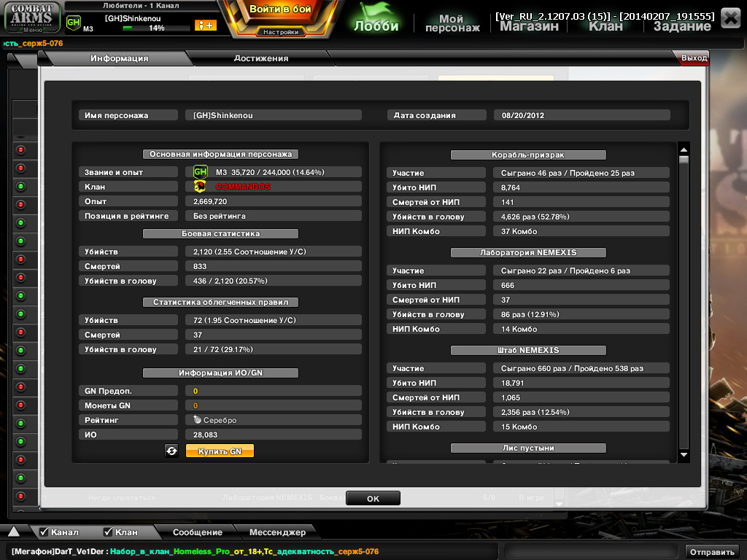Screen dimensions: 747x560
Task: Toggle the Клан chat checkbox
Action: [108, 532]
